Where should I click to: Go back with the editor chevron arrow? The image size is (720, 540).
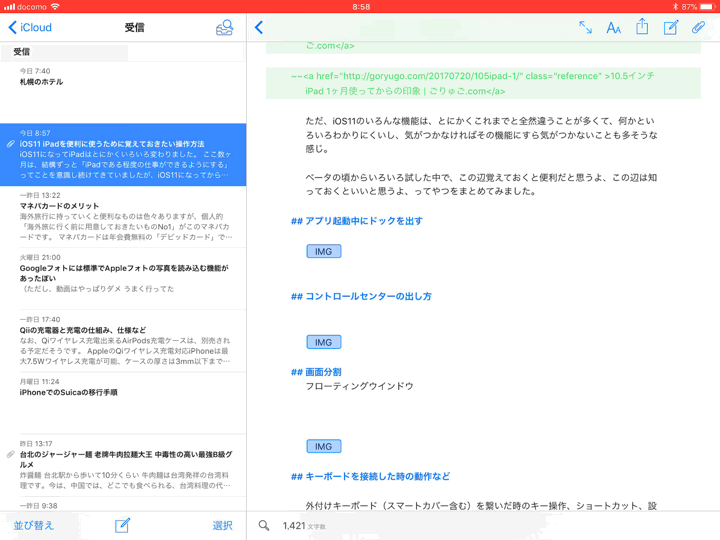click(259, 28)
